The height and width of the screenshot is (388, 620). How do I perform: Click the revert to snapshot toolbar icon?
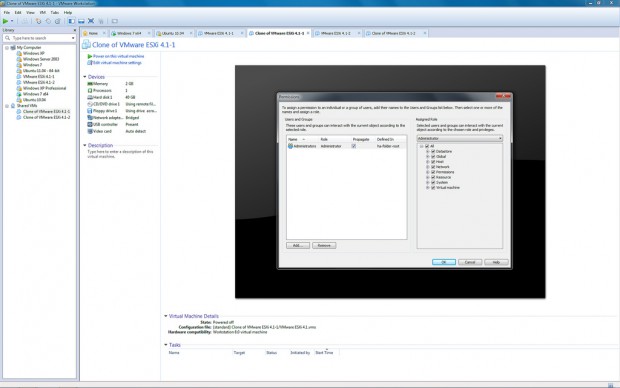click(x=48, y=21)
